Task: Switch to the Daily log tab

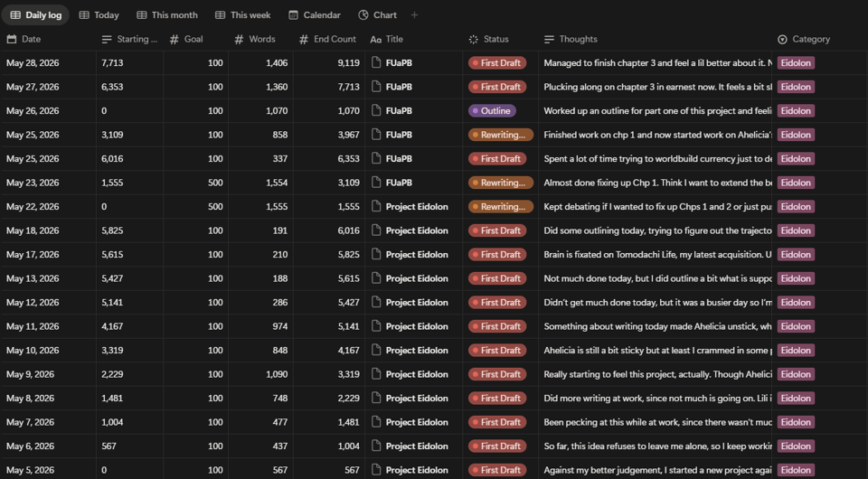Action: (x=35, y=15)
